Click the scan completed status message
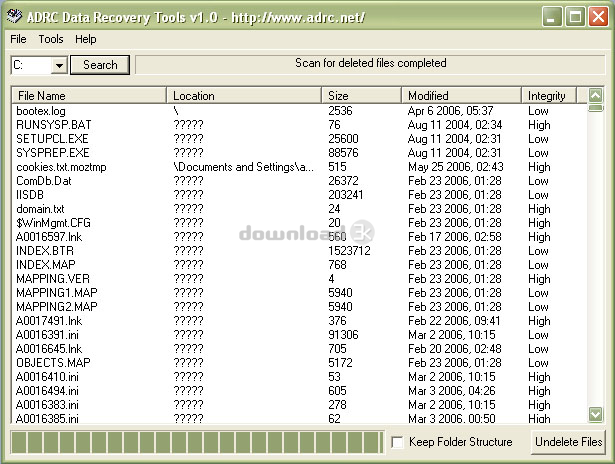 (371, 63)
